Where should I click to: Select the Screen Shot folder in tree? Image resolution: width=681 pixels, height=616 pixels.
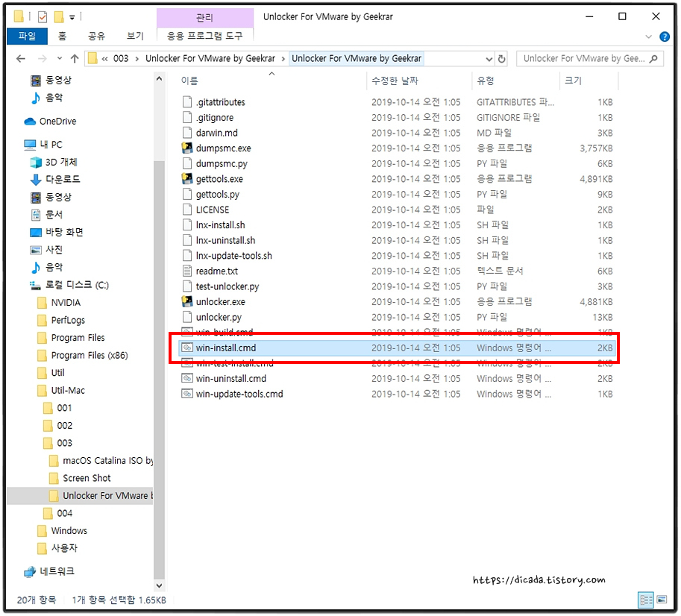[87, 478]
